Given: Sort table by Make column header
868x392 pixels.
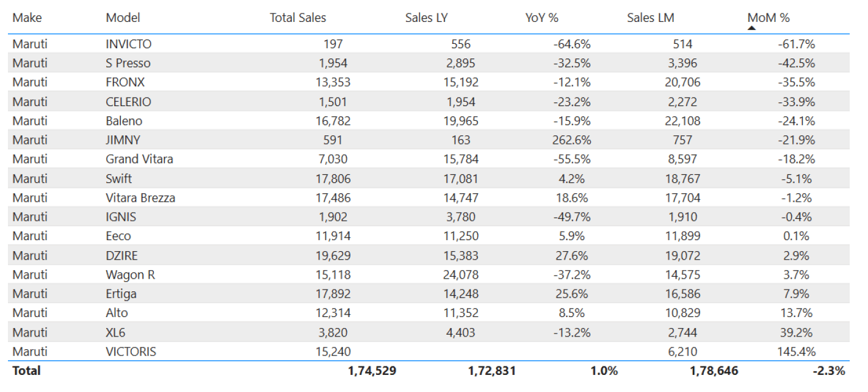Looking at the screenshot, I should (27, 18).
